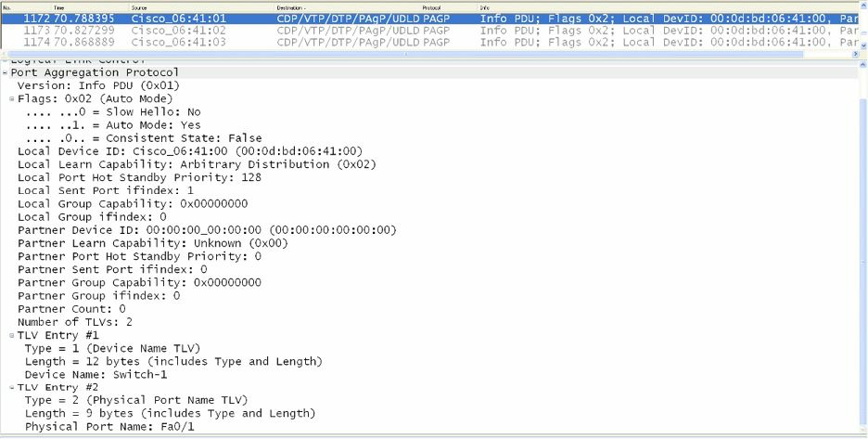
Task: Click the packet list horizontal scrollbar thumb
Action: [x=404, y=54]
